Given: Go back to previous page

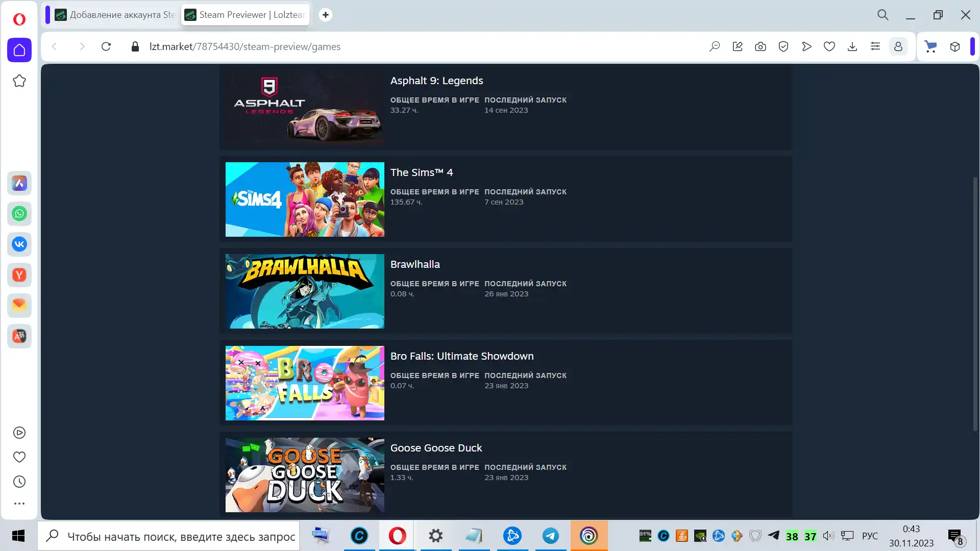Looking at the screenshot, I should pyautogui.click(x=55, y=46).
